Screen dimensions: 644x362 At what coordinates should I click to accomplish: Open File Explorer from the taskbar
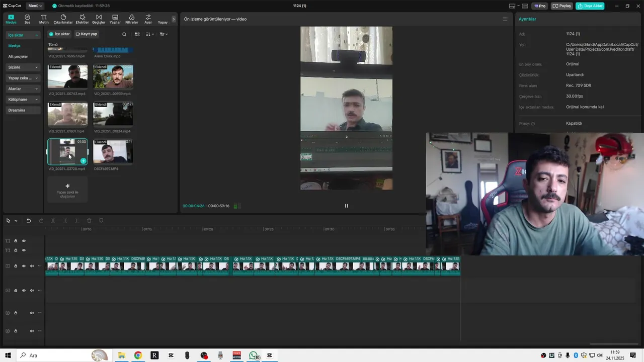tap(121, 355)
